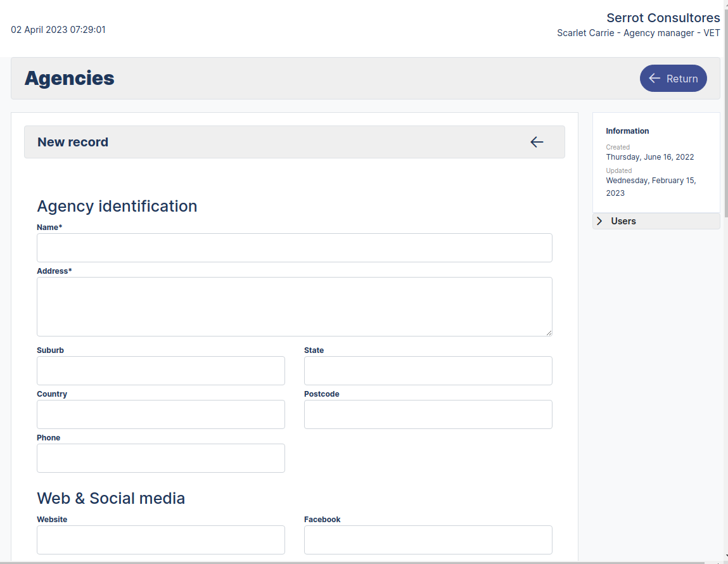The height and width of the screenshot is (564, 728).
Task: Click the Return button
Action: (x=673, y=78)
